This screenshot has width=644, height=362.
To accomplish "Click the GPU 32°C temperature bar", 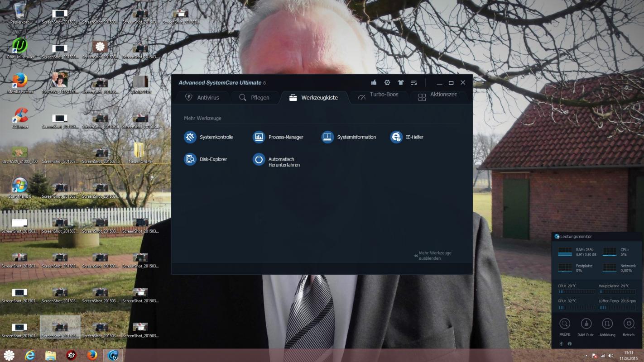I will coord(576,307).
